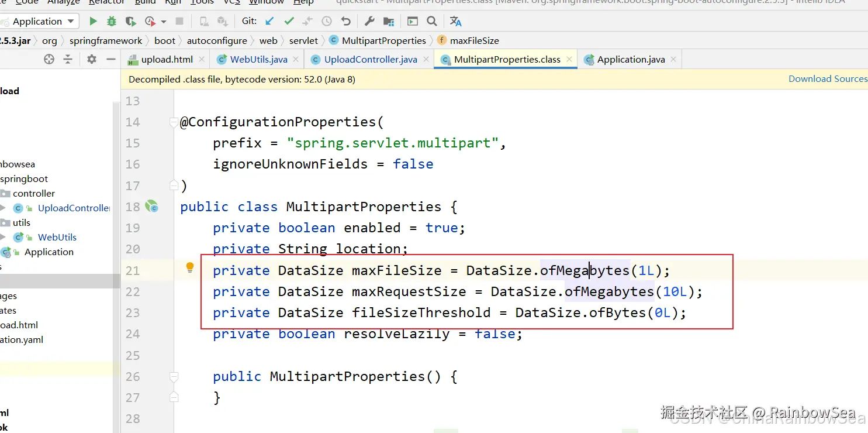The image size is (868, 433).
Task: Click line number 22 in the gutter
Action: coord(133,291)
